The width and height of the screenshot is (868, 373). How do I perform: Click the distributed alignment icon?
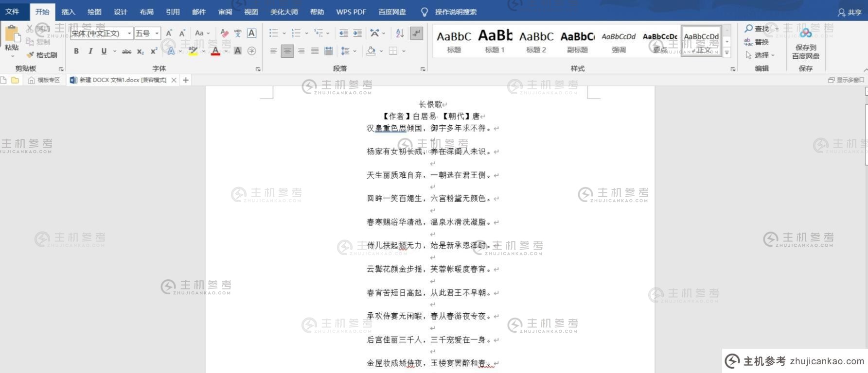tap(329, 51)
